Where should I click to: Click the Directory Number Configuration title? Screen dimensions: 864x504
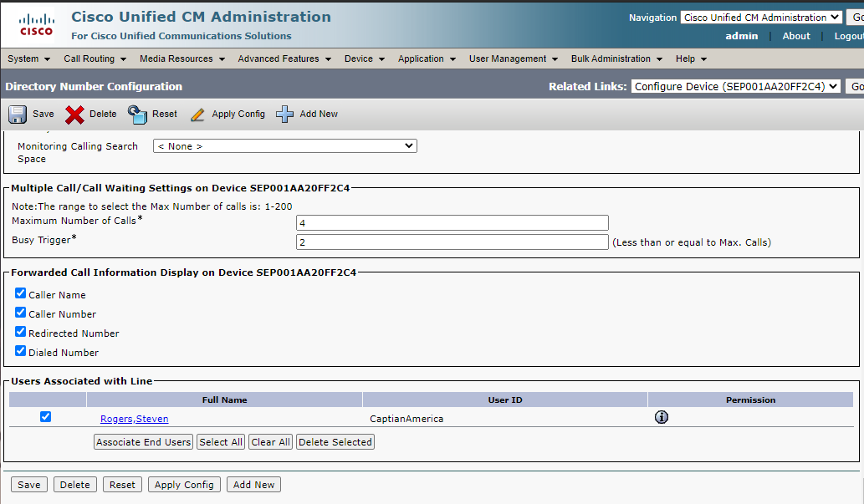click(x=94, y=86)
